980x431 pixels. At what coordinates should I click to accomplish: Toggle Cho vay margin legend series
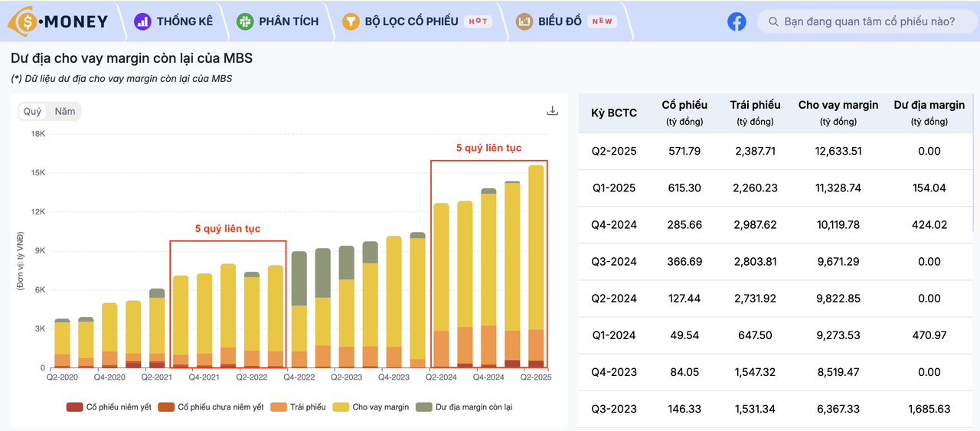coord(371,407)
